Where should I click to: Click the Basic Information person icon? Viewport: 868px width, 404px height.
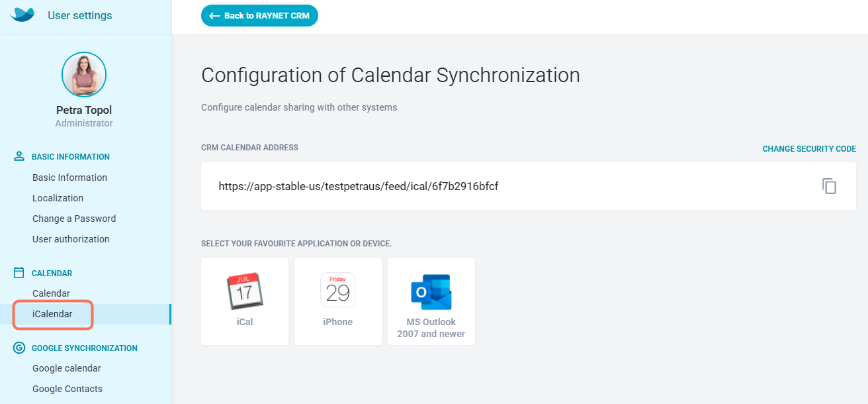click(x=19, y=157)
